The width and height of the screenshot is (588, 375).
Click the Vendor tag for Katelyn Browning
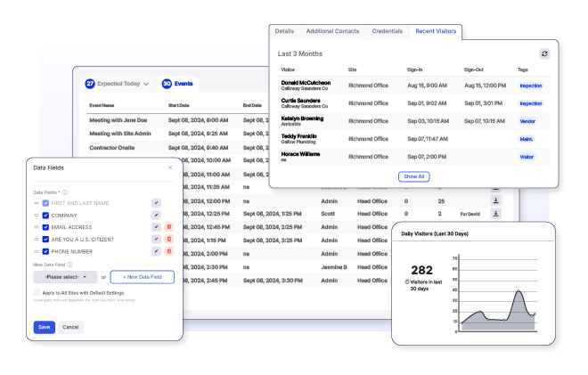coord(527,121)
